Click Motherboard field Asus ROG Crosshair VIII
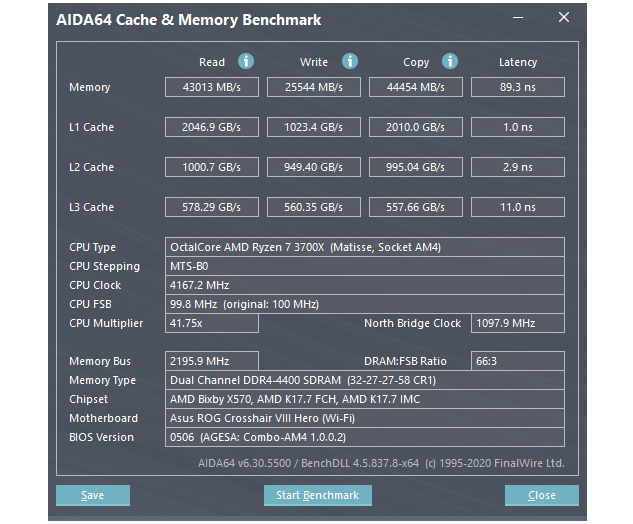633x524 pixels. [365, 418]
